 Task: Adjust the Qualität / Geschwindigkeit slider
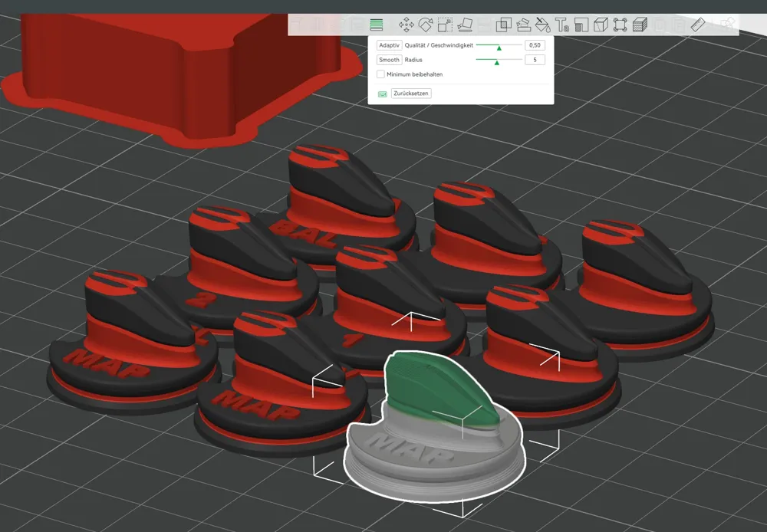pyautogui.click(x=499, y=45)
